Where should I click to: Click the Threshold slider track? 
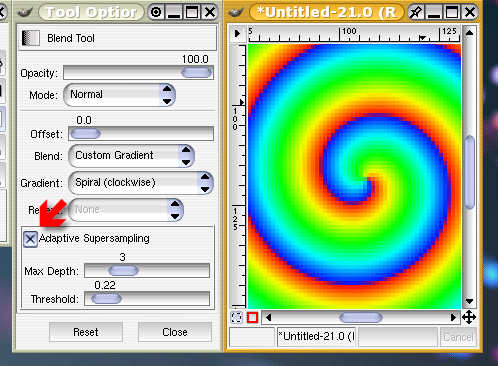(147, 299)
